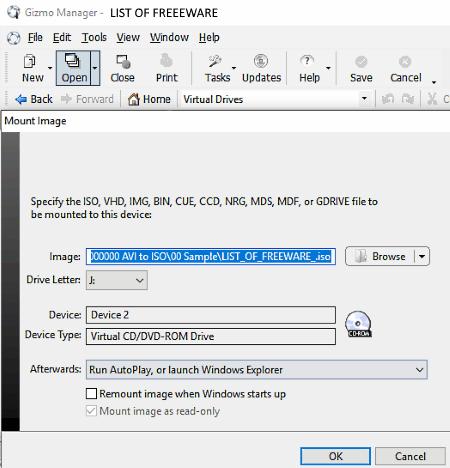
Task: Click the Forward navigation arrow
Action: click(66, 99)
